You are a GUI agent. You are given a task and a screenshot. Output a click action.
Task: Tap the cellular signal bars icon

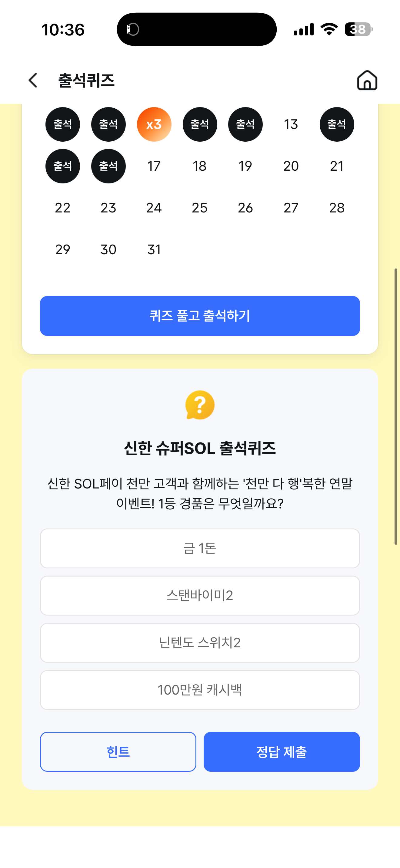pyautogui.click(x=304, y=29)
